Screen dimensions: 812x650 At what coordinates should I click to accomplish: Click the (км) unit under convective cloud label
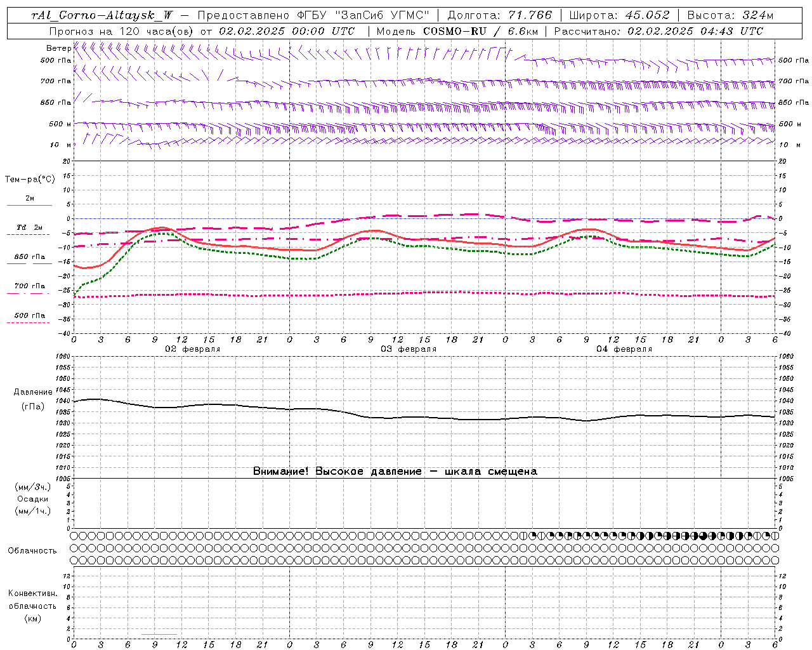[32, 618]
